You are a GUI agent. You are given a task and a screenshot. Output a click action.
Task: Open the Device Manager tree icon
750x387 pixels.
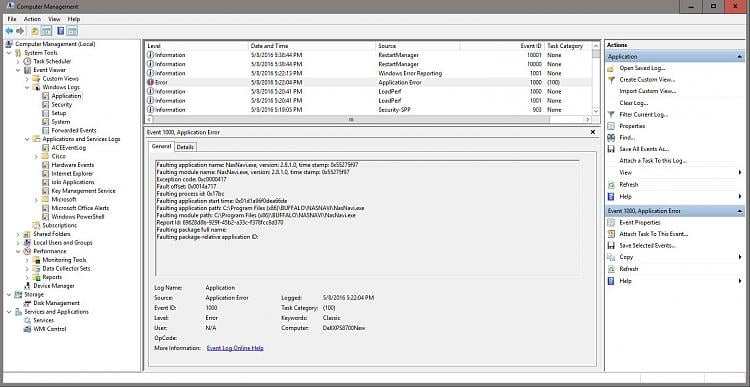pyautogui.click(x=27, y=286)
